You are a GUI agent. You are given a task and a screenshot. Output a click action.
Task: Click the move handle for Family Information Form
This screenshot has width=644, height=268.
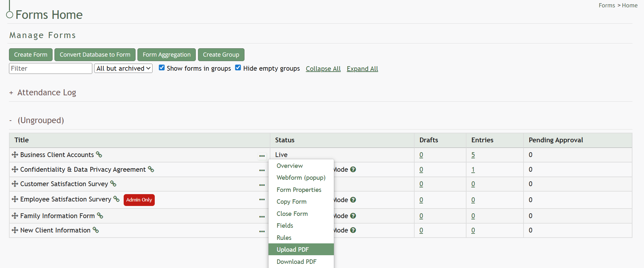pyautogui.click(x=15, y=216)
